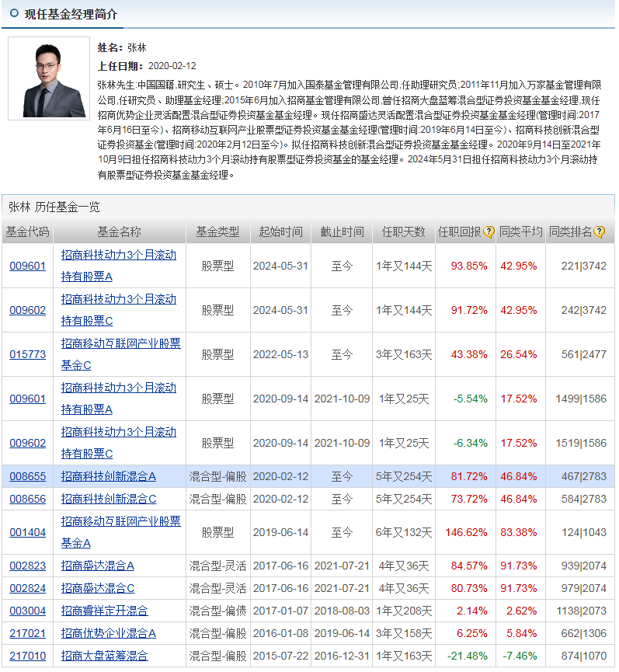The width and height of the screenshot is (619, 672).
Task: Open fund code 002824 link
Action: pos(27,589)
